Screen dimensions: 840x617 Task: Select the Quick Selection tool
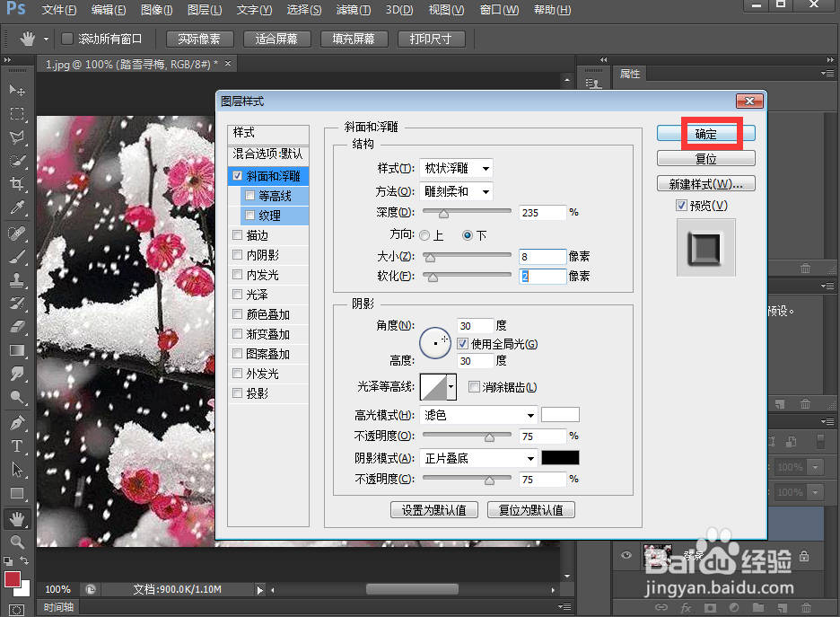(17, 160)
